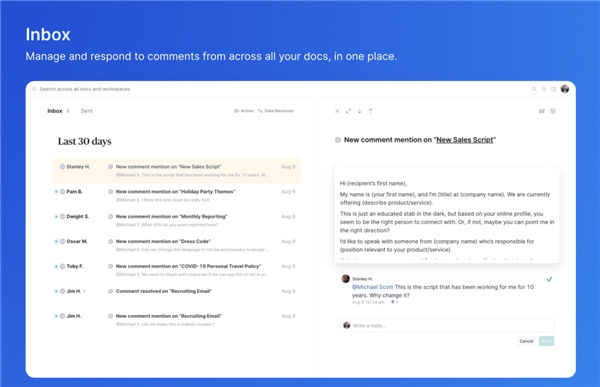Screen dimensions: 600x387
Task: Open the Active filter with eye icon
Action: 244,111
